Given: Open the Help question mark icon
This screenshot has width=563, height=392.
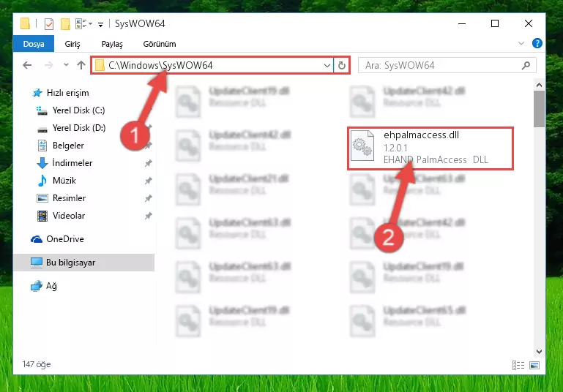Looking at the screenshot, I should [537, 43].
